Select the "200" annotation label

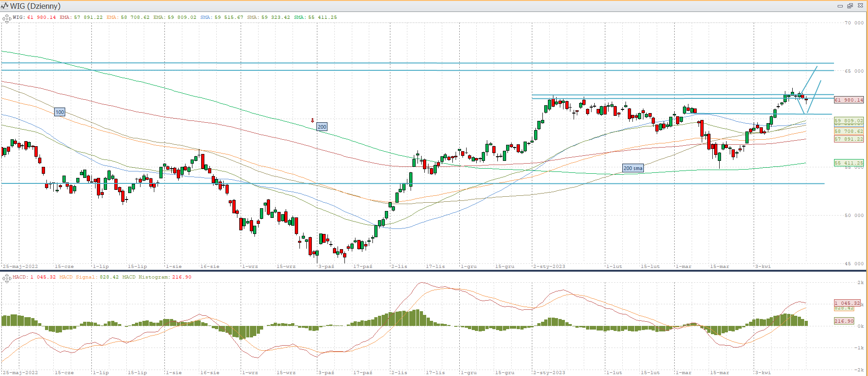click(x=322, y=127)
